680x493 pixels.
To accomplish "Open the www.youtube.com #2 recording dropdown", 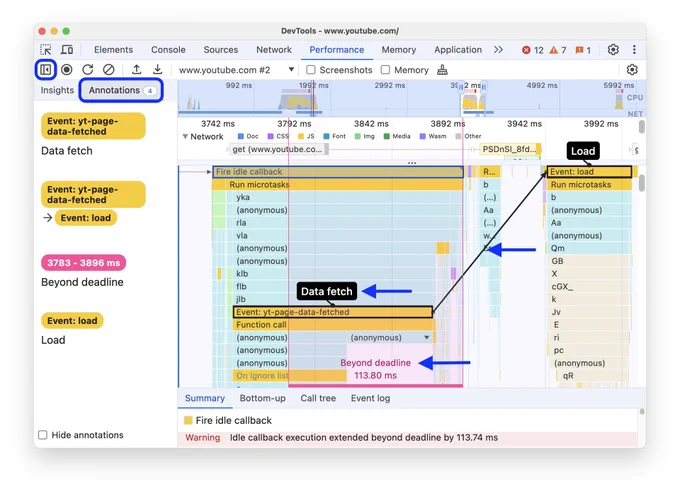I will (x=236, y=70).
